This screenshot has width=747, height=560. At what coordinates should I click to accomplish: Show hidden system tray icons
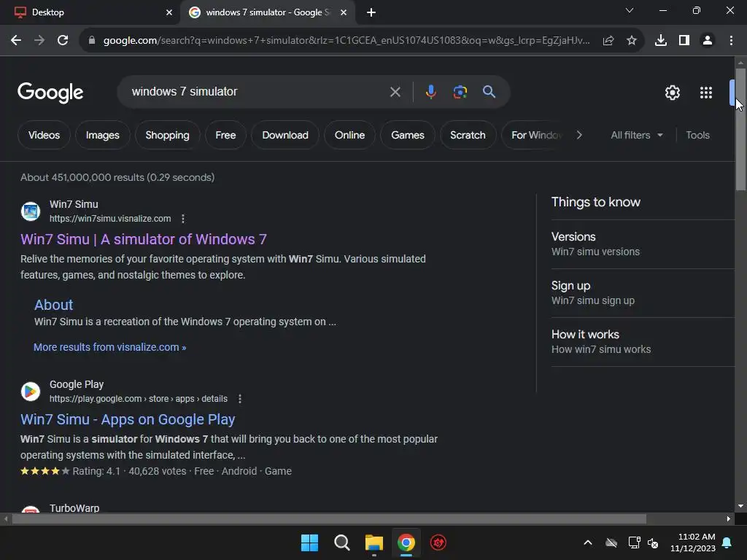tap(588, 542)
